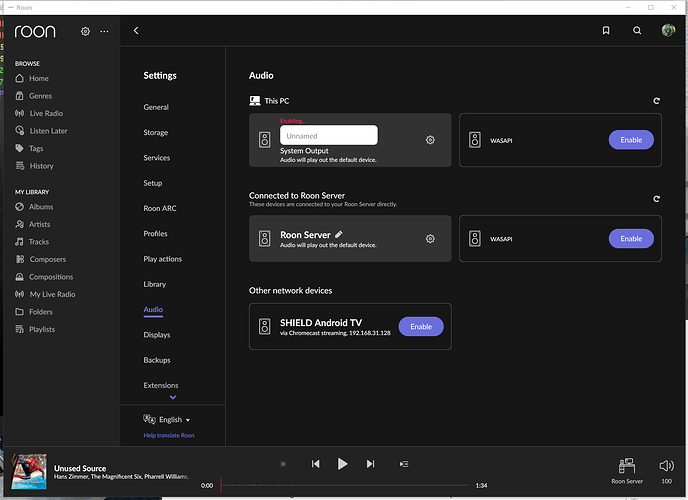The width and height of the screenshot is (688, 500).
Task: Click the Unnamed device name field
Action: (329, 136)
